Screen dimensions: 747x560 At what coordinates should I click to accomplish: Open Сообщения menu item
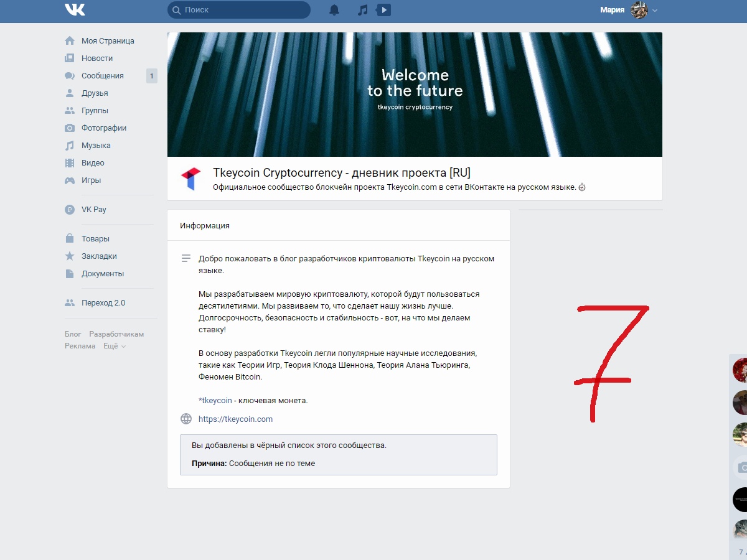tap(103, 75)
